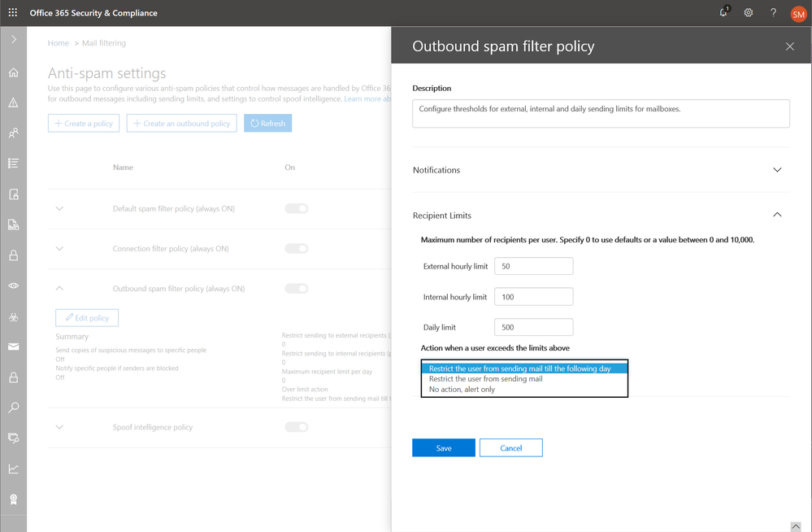Open the notifications bell
This screenshot has width=812, height=532.
tap(723, 12)
